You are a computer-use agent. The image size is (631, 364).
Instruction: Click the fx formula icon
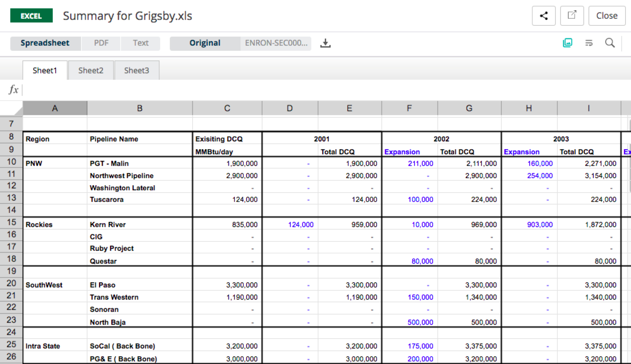pos(13,90)
